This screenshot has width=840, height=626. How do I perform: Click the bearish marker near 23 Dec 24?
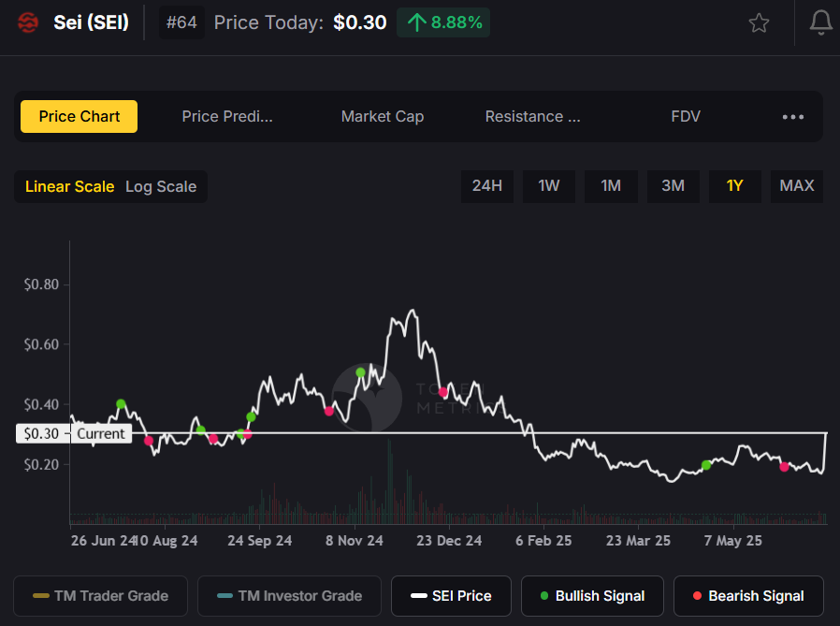pos(443,392)
